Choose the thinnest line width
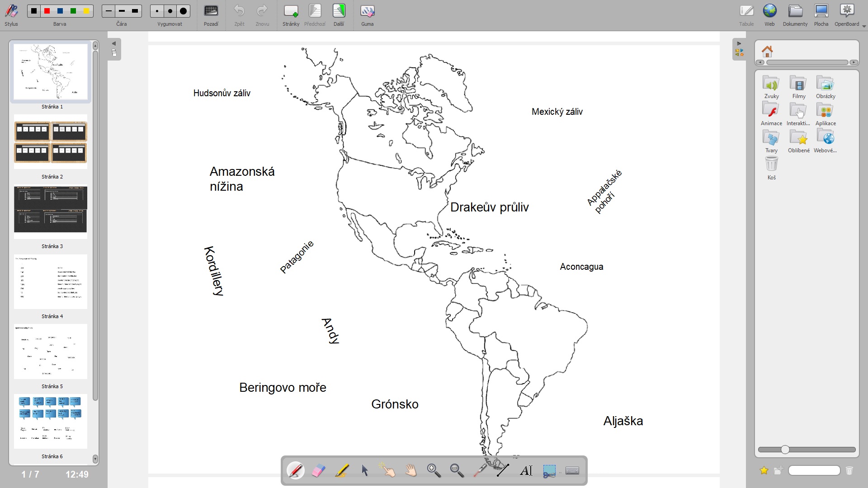 pos(108,11)
